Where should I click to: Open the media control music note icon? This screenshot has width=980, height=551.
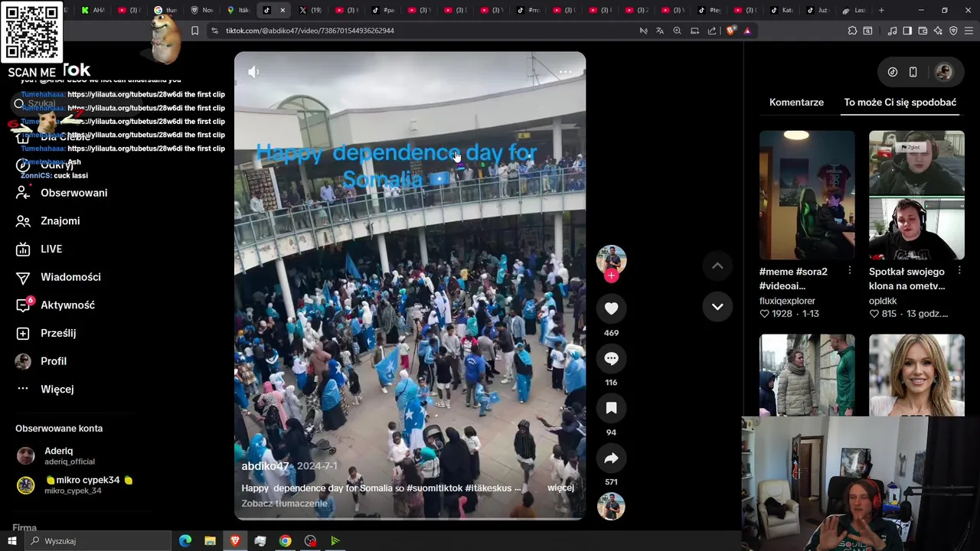pyautogui.click(x=892, y=31)
